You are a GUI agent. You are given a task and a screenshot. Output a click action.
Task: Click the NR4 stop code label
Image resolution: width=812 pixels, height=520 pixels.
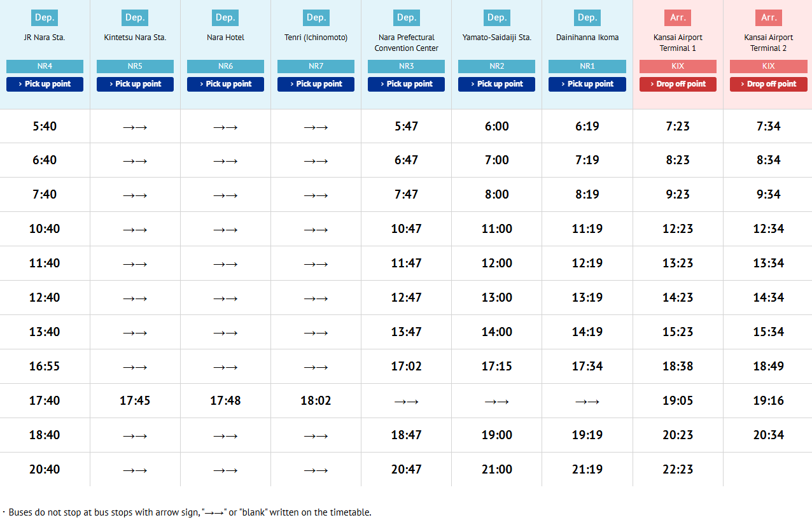tap(45, 66)
